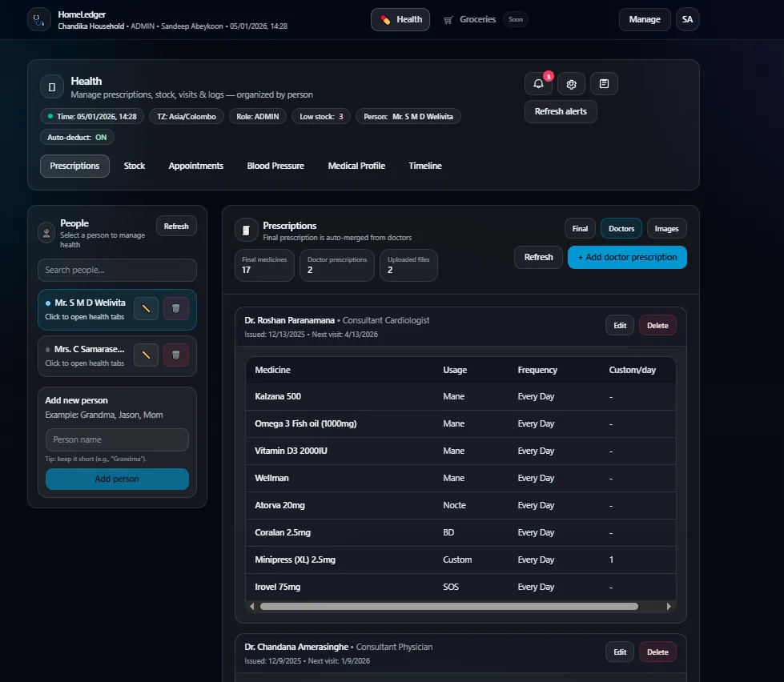This screenshot has height=682, width=784.
Task: Click the notes icon beside the gear
Action: pos(604,84)
